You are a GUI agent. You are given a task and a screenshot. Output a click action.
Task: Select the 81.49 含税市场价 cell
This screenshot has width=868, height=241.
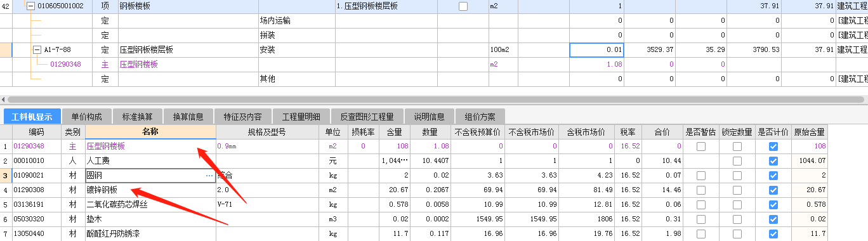click(x=587, y=190)
